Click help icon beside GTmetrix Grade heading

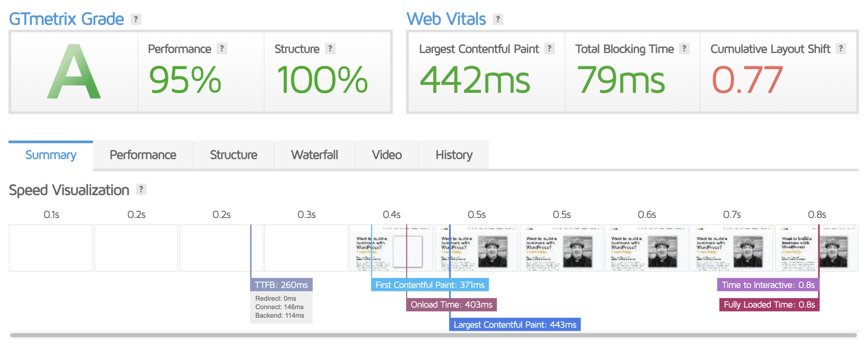[x=136, y=19]
